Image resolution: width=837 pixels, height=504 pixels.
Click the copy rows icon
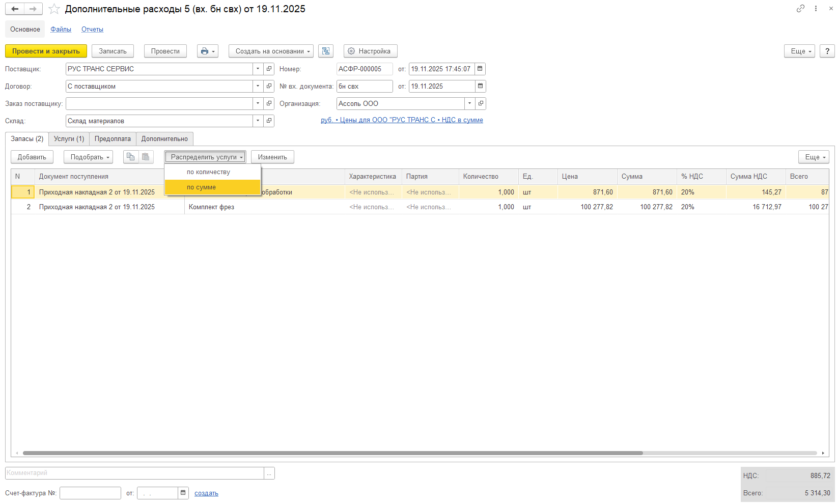[131, 157]
